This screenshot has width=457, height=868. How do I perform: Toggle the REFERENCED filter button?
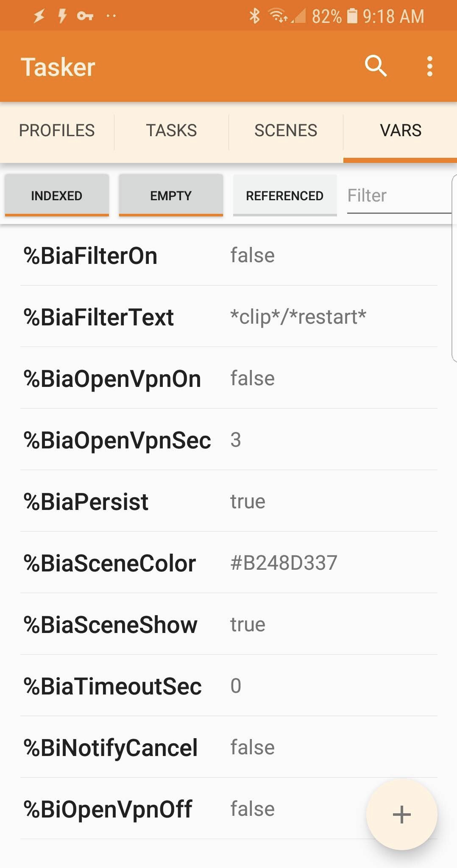(285, 196)
